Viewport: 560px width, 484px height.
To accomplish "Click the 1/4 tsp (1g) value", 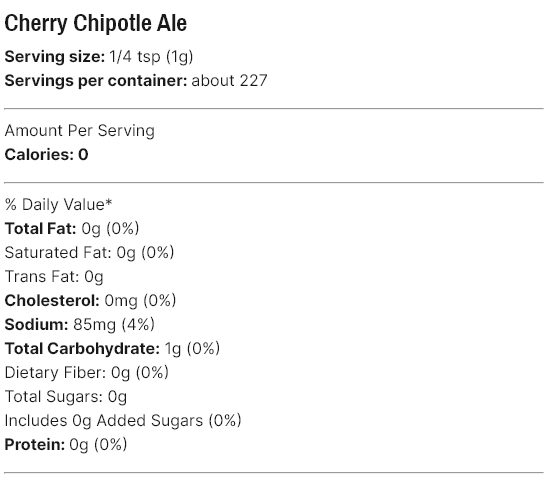I will [x=151, y=57].
